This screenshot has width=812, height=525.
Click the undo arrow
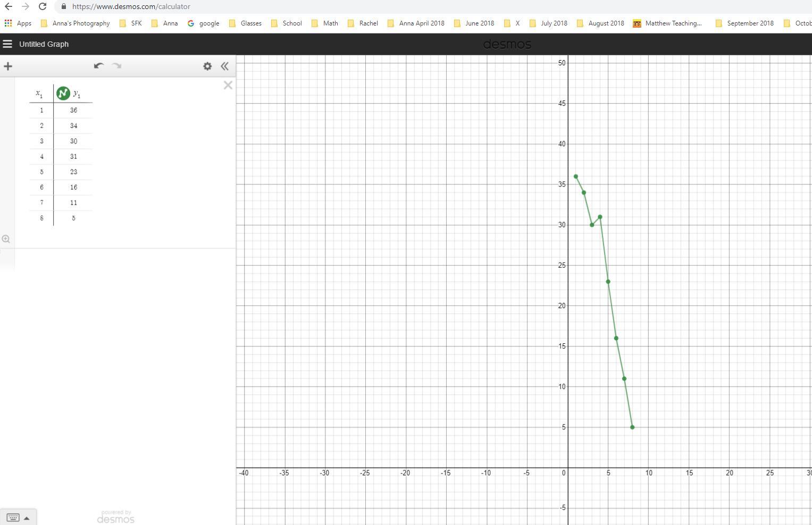pos(98,66)
